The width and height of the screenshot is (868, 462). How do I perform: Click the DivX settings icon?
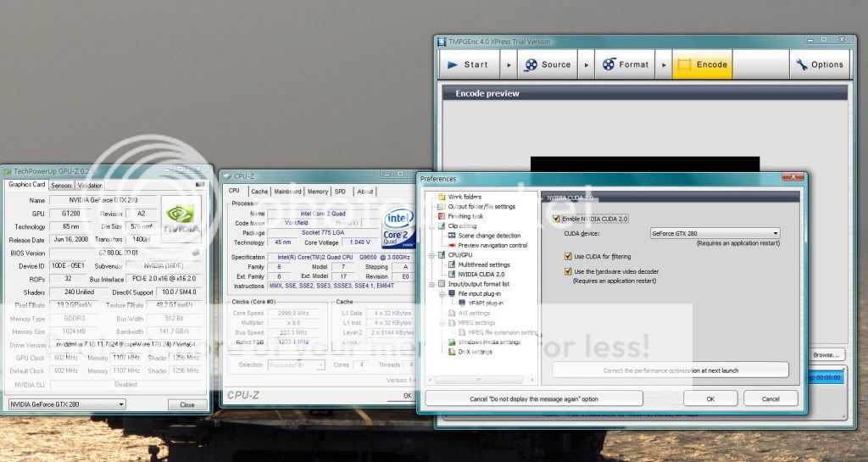coord(451,352)
